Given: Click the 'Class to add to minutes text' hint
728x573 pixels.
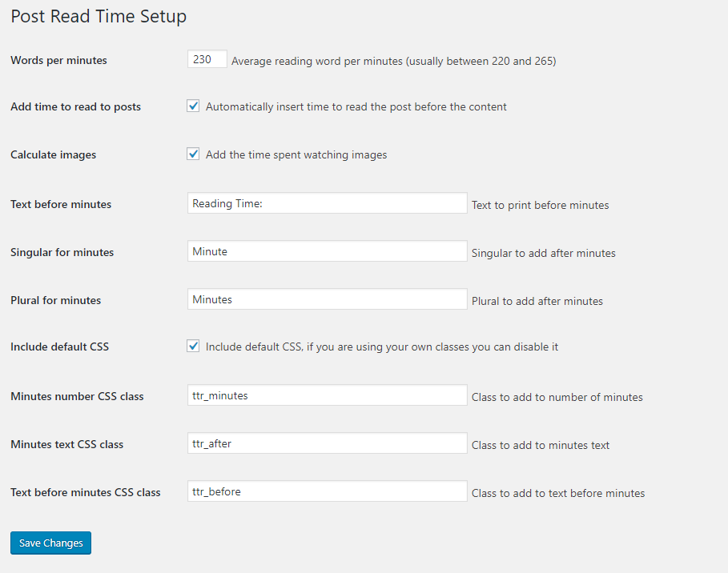Looking at the screenshot, I should pyautogui.click(x=541, y=446).
